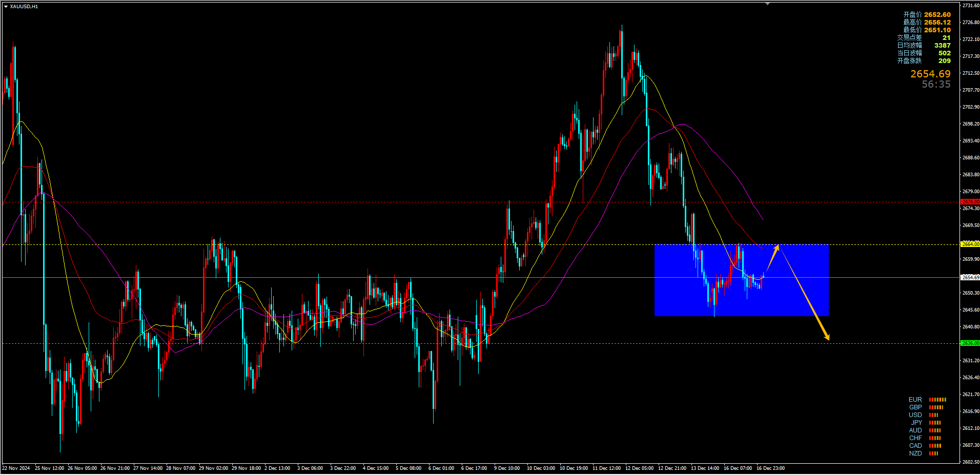Click the EUR currency strength label
The height and width of the screenshot is (475, 980).
point(915,400)
